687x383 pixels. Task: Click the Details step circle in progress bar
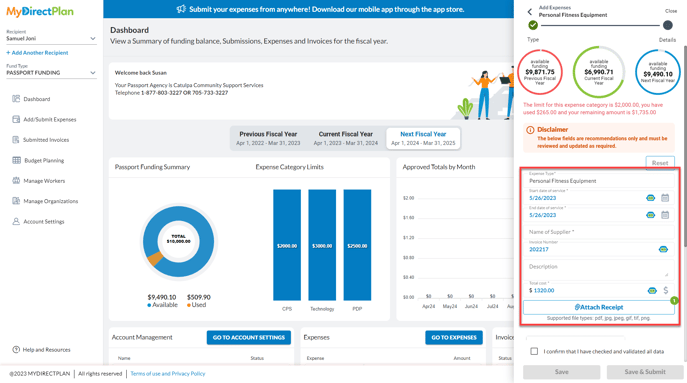click(667, 25)
